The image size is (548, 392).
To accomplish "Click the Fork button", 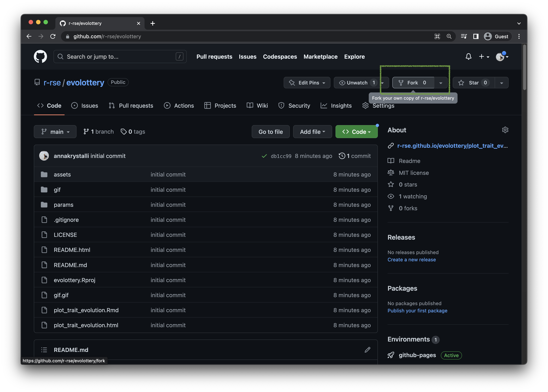I will 413,83.
